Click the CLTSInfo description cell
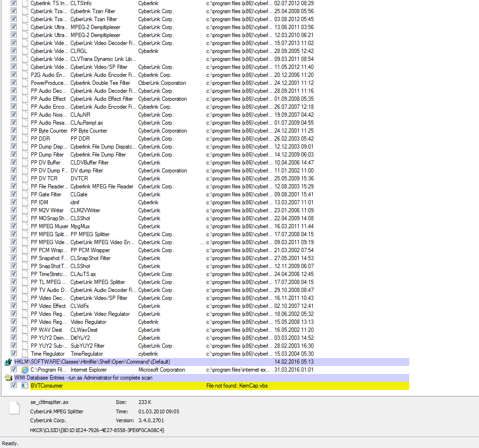 click(x=81, y=3)
